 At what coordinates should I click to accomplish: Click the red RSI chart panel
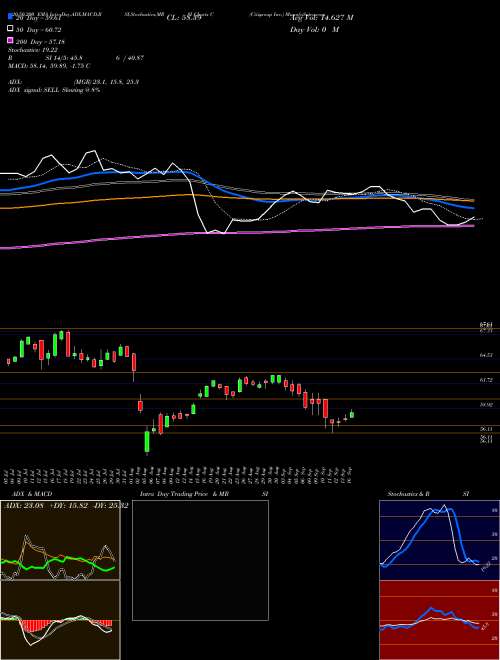click(x=439, y=620)
